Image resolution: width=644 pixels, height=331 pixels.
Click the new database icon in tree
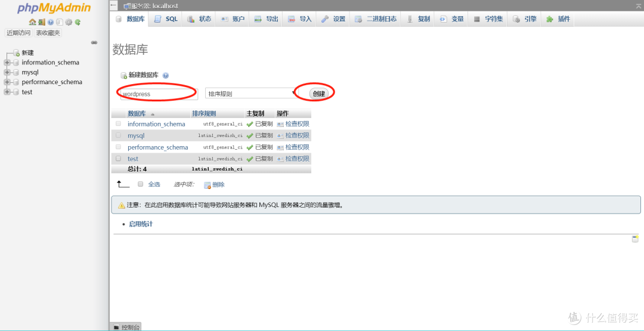[x=17, y=53]
